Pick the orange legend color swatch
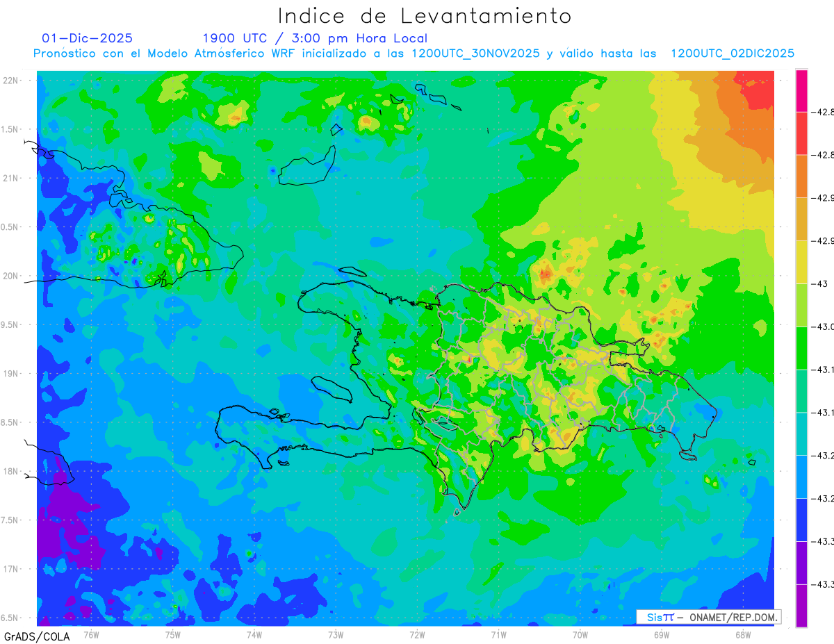Viewport: 834px width, 644px height. 801,176
